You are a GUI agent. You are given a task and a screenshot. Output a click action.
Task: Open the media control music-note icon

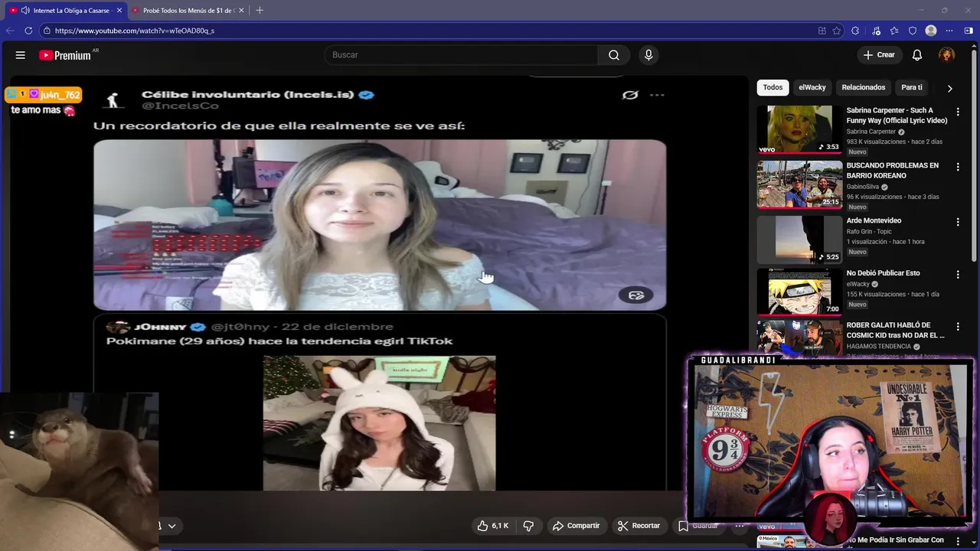point(875,31)
